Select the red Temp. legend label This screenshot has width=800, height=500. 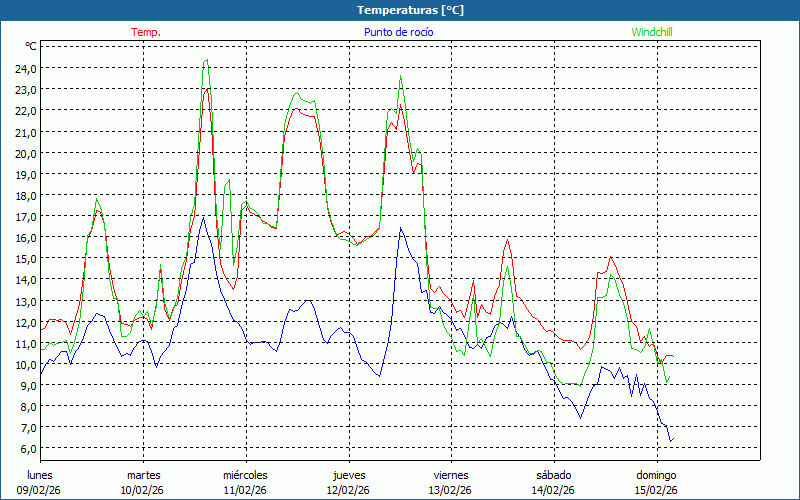(x=146, y=32)
